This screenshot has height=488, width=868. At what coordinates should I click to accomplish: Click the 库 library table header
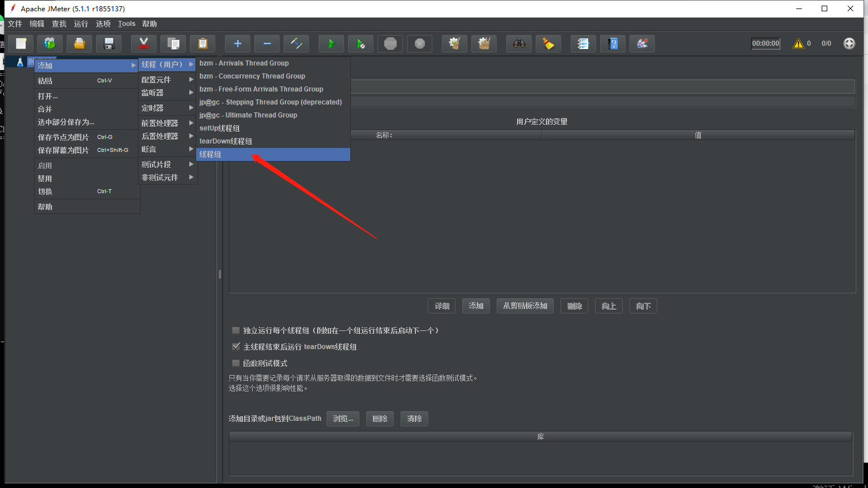pyautogui.click(x=541, y=437)
